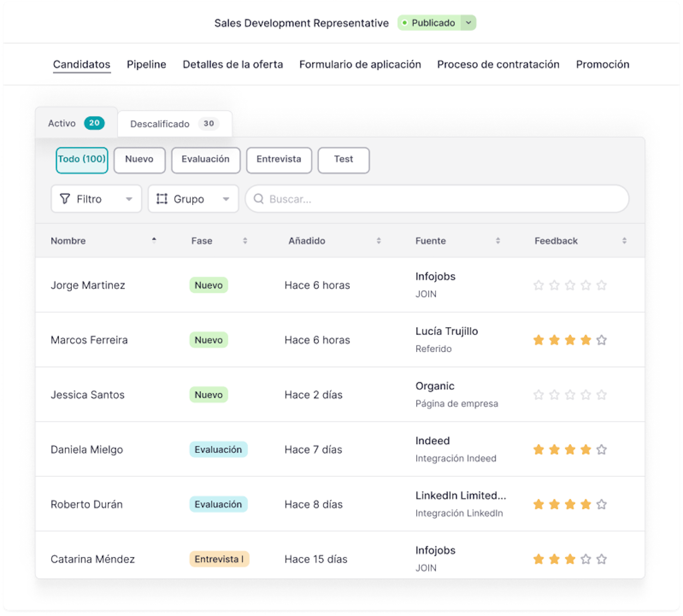This screenshot has width=683, height=616.
Task: Expand the Filtro dropdown
Action: click(129, 199)
